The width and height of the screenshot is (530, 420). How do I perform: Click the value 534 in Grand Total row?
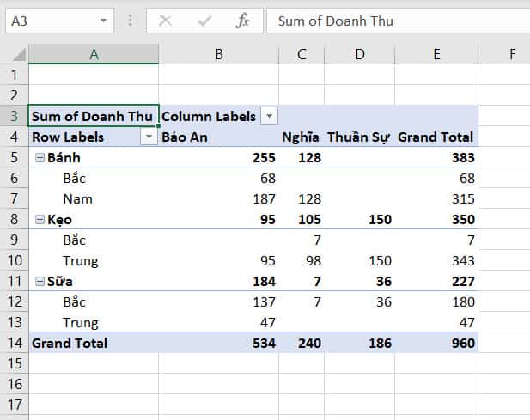[x=264, y=343]
